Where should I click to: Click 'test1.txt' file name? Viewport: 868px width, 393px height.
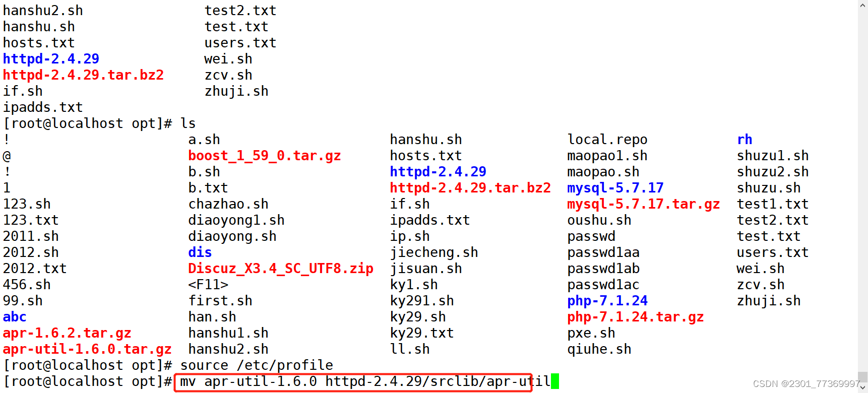[773, 204]
